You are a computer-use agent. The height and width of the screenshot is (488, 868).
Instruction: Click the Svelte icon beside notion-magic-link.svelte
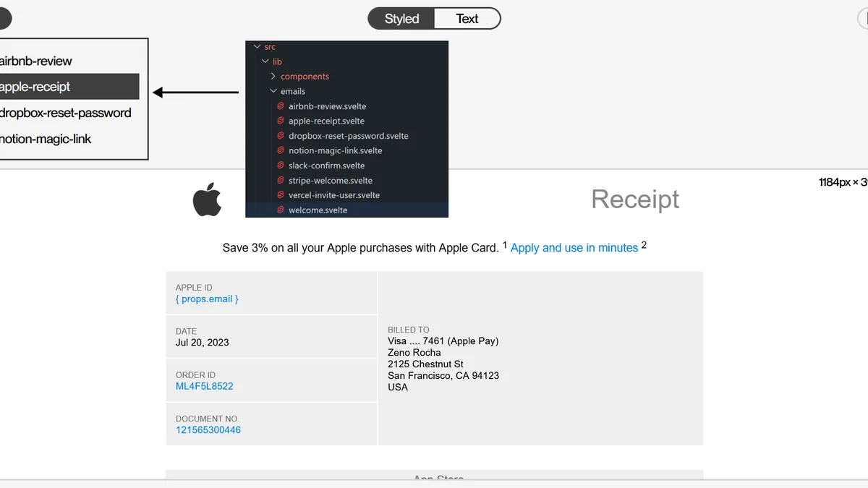[281, 150]
